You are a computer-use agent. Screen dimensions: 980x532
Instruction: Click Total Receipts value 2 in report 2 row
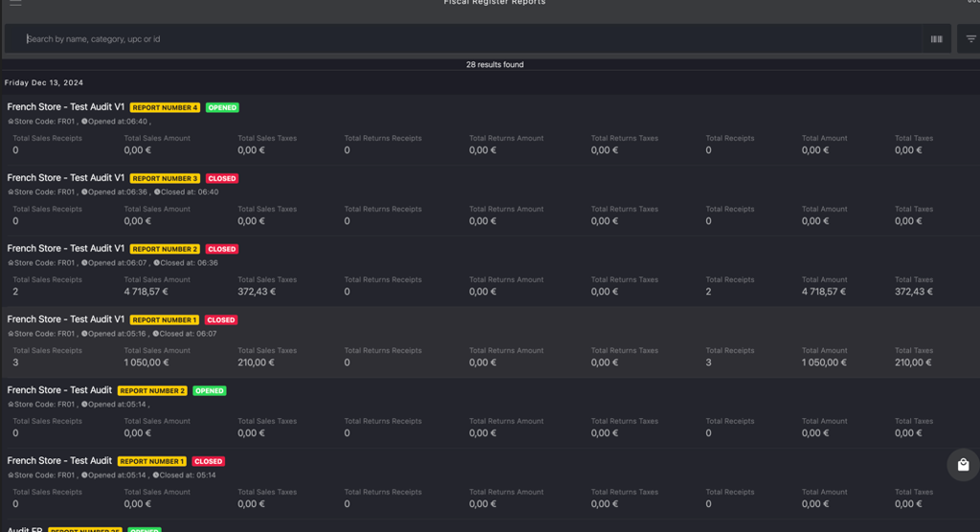pyautogui.click(x=708, y=291)
